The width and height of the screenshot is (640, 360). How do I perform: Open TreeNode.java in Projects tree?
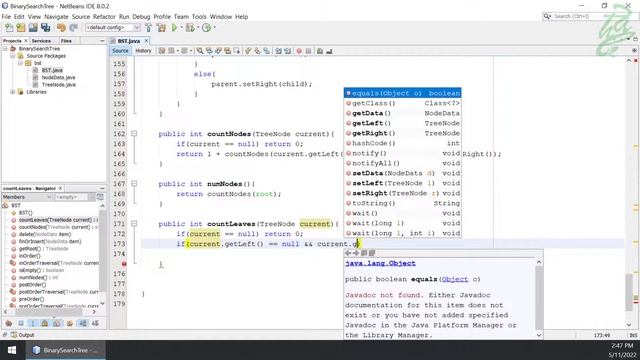[x=59, y=85]
